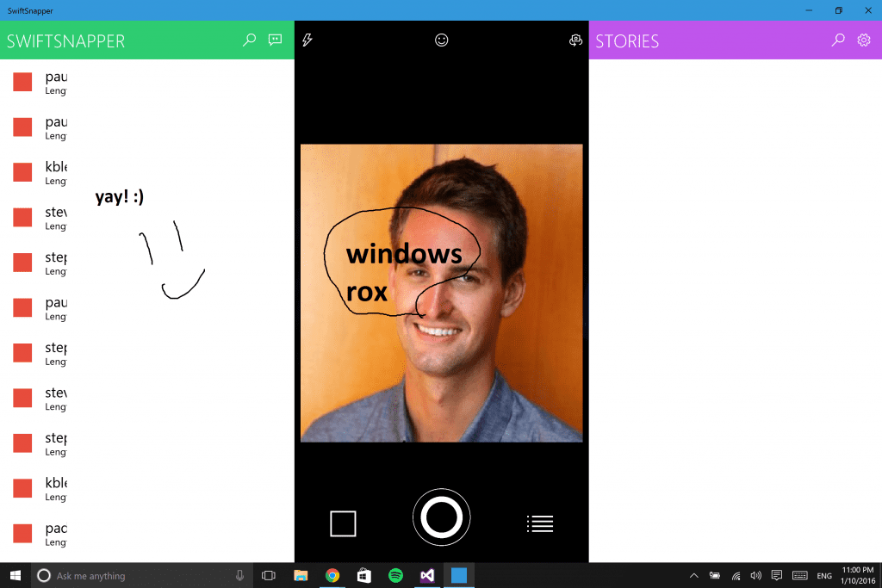This screenshot has width=882, height=588.
Task: Switch camera with the flip camera icon
Action: (x=575, y=40)
